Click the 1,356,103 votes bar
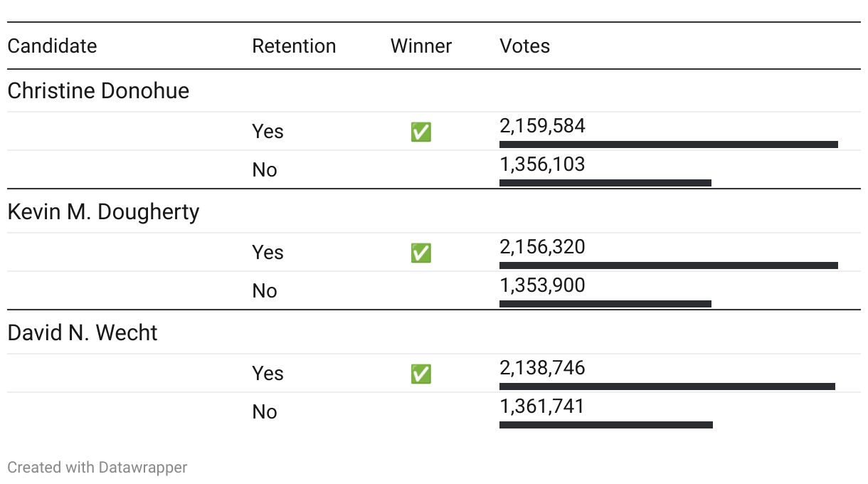The width and height of the screenshot is (868, 484). point(605,183)
